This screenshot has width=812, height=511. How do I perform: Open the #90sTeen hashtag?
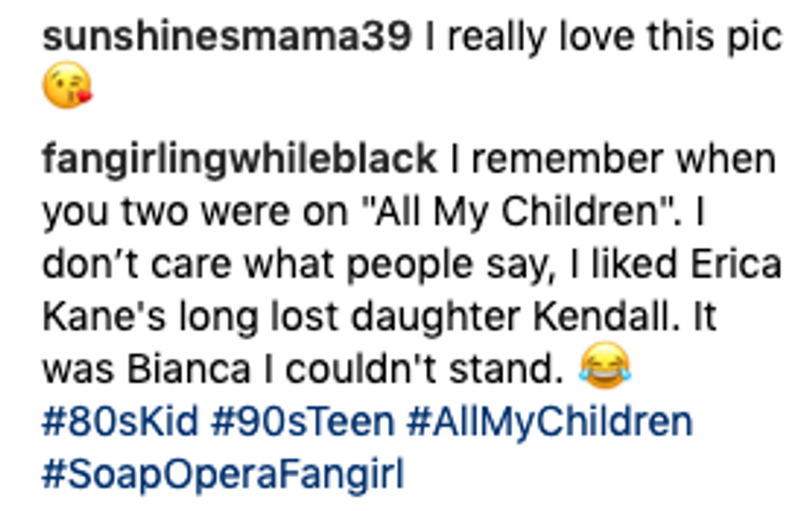tap(302, 422)
